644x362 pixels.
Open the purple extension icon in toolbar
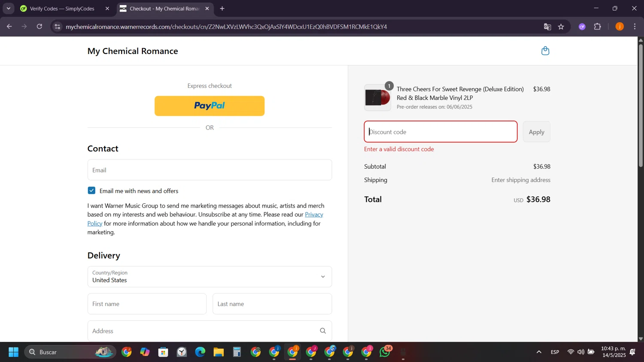tap(582, 27)
